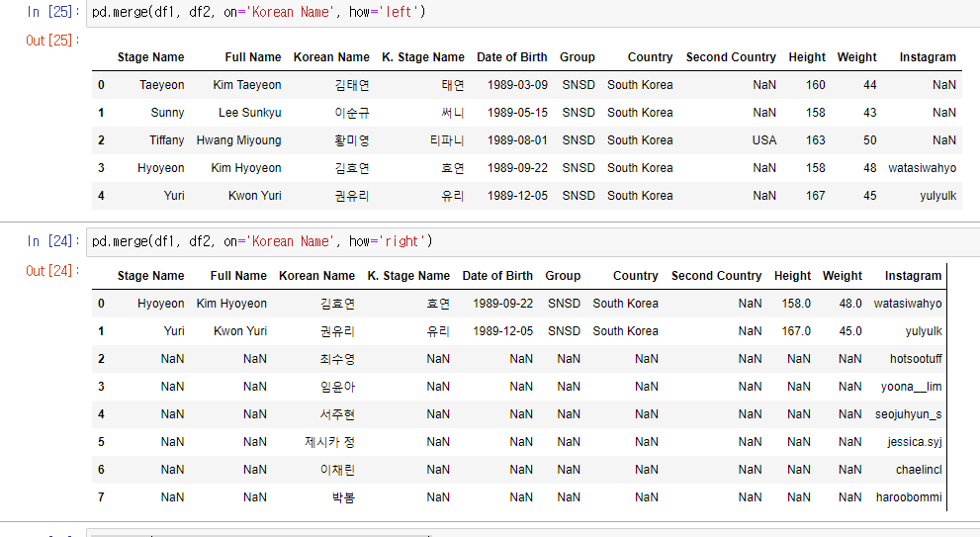Viewport: 980px width, 537px height.
Task: Click Date of Birth header in first table
Action: 512,57
